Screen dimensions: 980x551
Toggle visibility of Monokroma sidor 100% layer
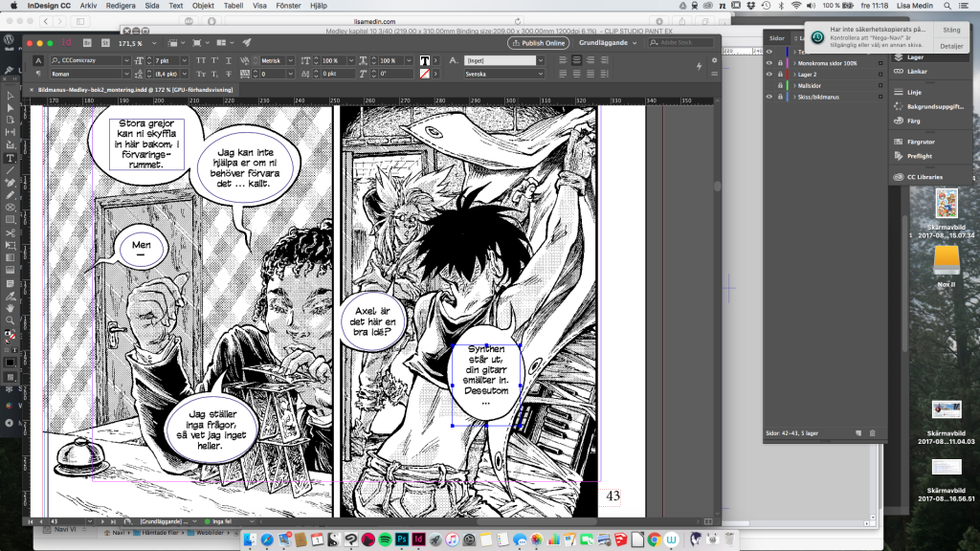point(769,63)
